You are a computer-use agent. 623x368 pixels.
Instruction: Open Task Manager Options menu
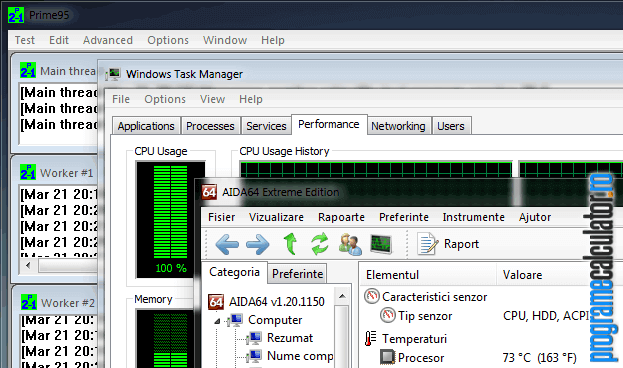pos(165,99)
